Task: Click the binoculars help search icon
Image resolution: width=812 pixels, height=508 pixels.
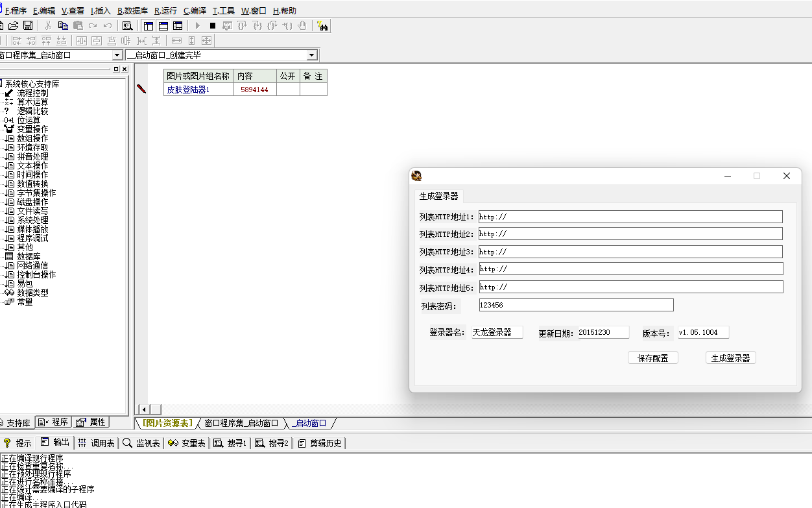Action: 322,26
